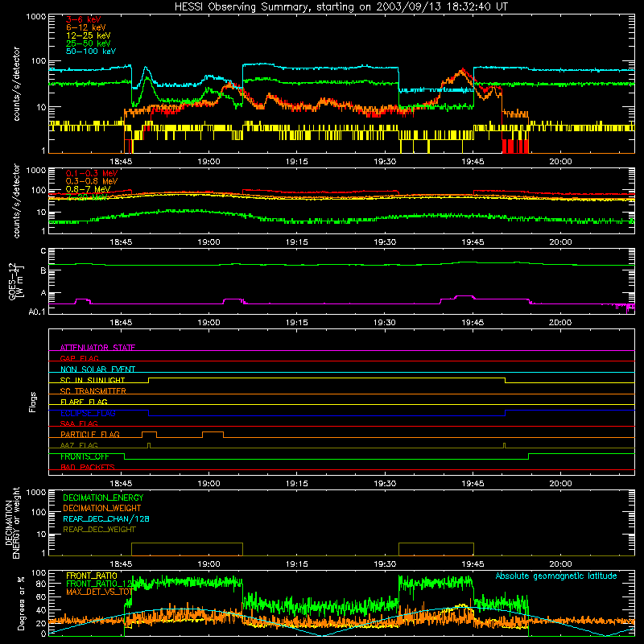
Task: Select the A0.1 tick label on GOES axis
Action: (37, 312)
